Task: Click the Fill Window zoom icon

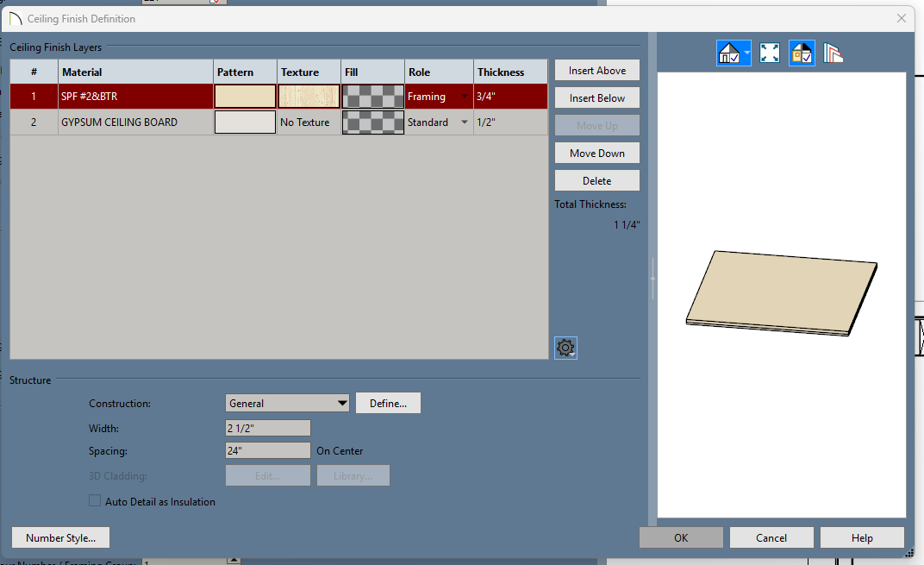Action: click(770, 53)
